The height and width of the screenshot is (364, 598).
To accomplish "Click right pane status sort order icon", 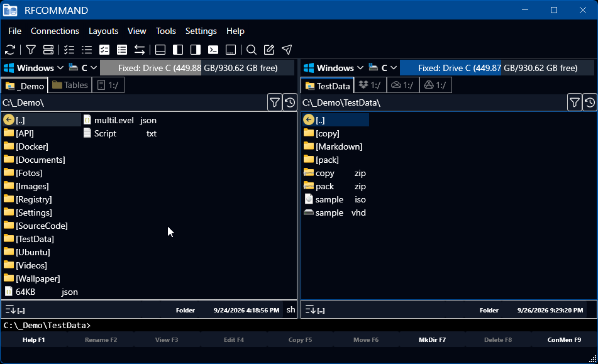I will click(x=310, y=309).
